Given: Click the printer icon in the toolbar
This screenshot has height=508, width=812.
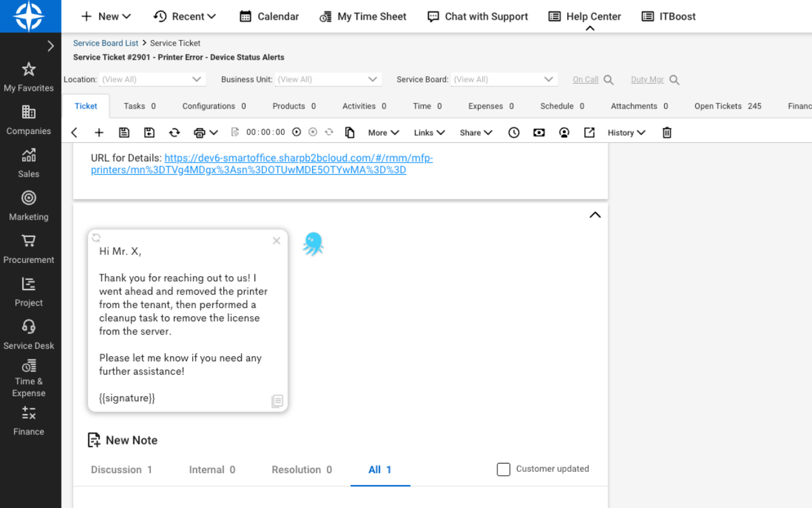Looking at the screenshot, I should point(199,133).
